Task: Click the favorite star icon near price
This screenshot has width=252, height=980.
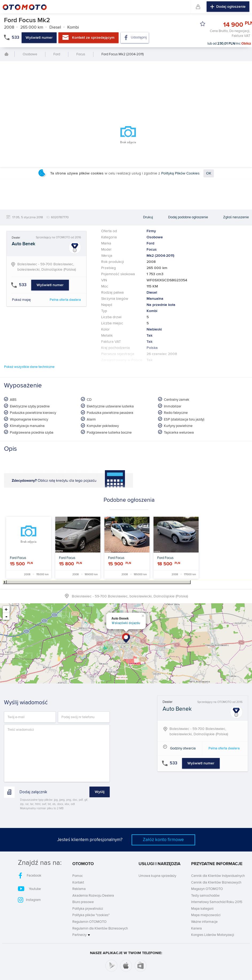Action: pos(203,24)
